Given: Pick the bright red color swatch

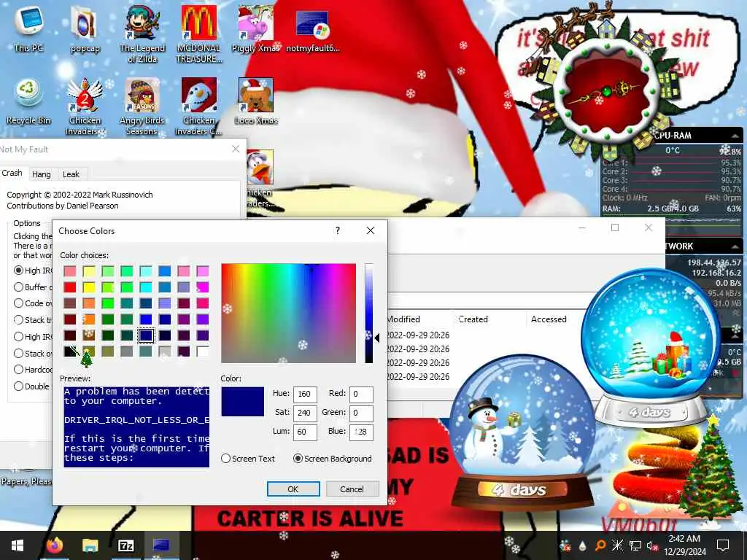Looking at the screenshot, I should click(x=70, y=287).
